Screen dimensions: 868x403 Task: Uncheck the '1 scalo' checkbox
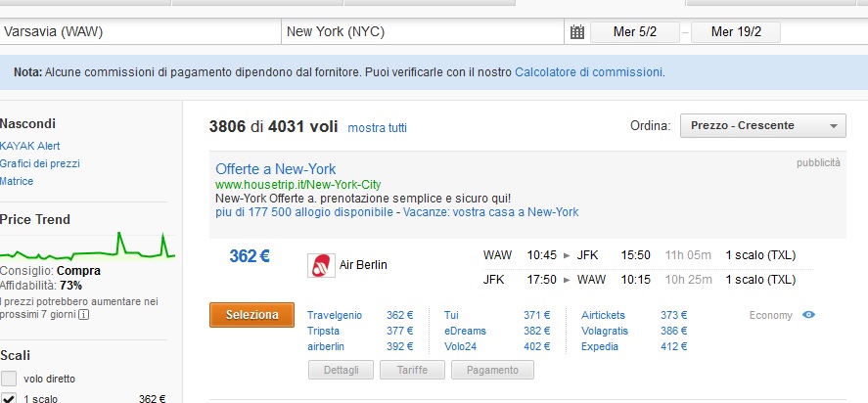pyautogui.click(x=9, y=398)
